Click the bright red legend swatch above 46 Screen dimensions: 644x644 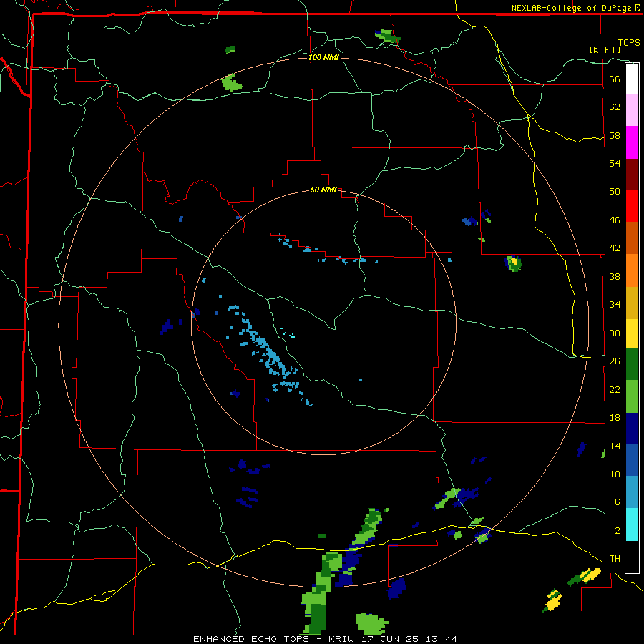pyautogui.click(x=632, y=206)
